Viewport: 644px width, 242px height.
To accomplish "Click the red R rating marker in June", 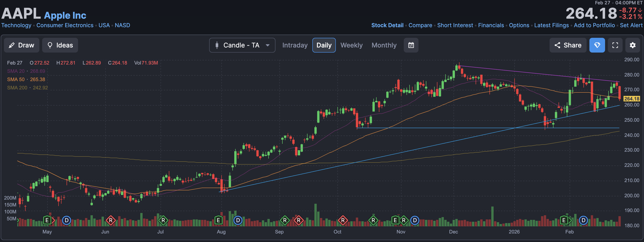I will point(111,220).
